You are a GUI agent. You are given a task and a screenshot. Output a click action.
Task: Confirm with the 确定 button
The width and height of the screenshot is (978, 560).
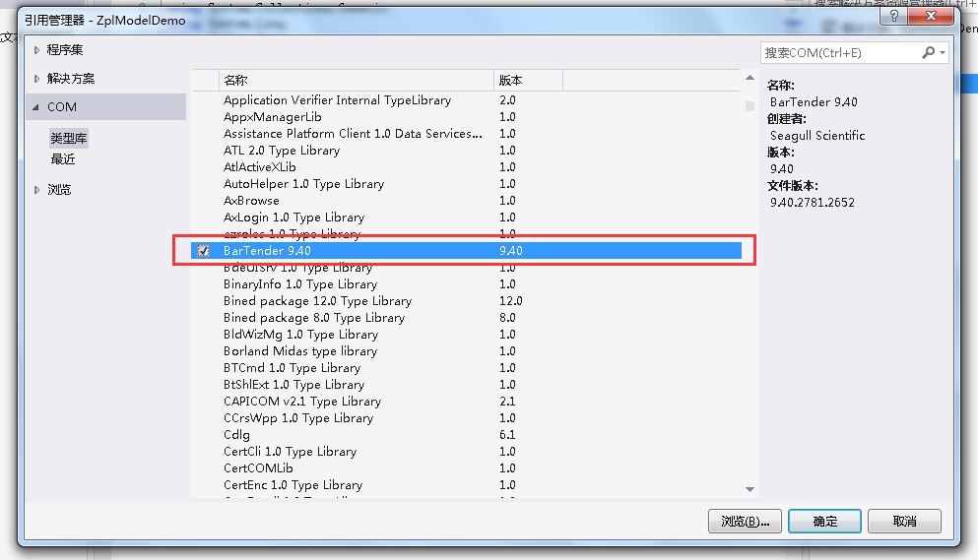(x=824, y=522)
